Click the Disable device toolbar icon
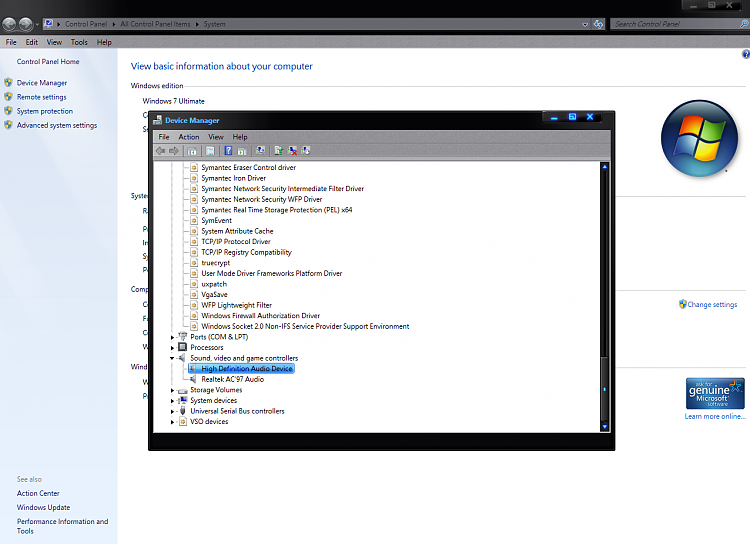Viewport: 750px width, 544px height. coord(306,151)
